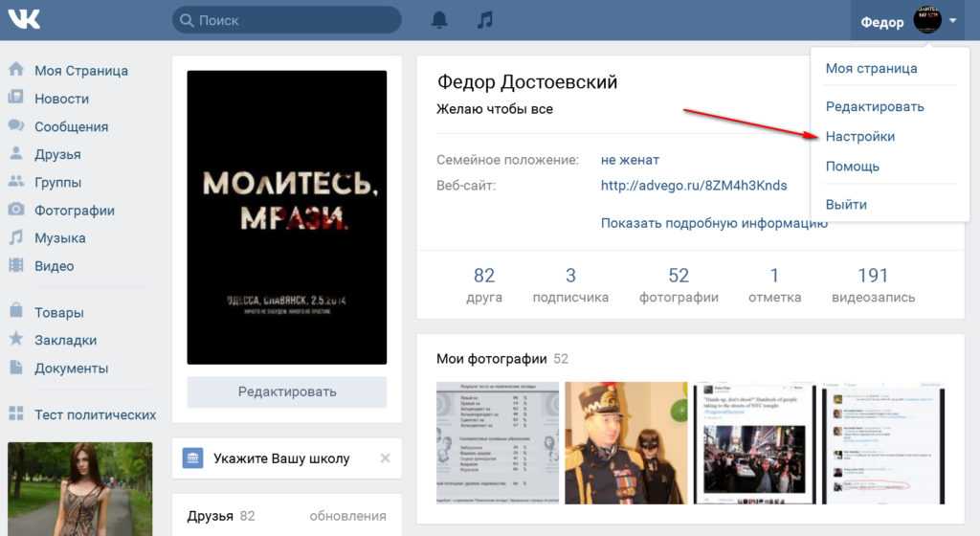Open the third photo thumbnail with the street crowd
Image resolution: width=980 pixels, height=536 pixels.
click(755, 443)
